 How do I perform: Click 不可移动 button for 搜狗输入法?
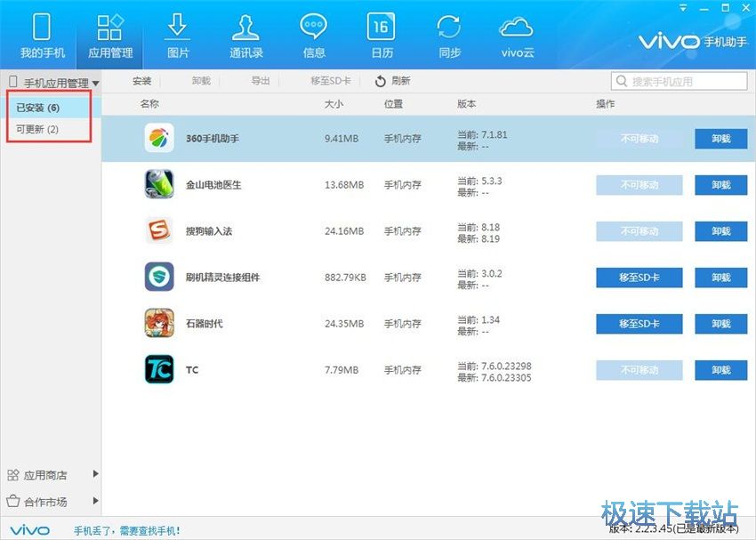[639, 231]
